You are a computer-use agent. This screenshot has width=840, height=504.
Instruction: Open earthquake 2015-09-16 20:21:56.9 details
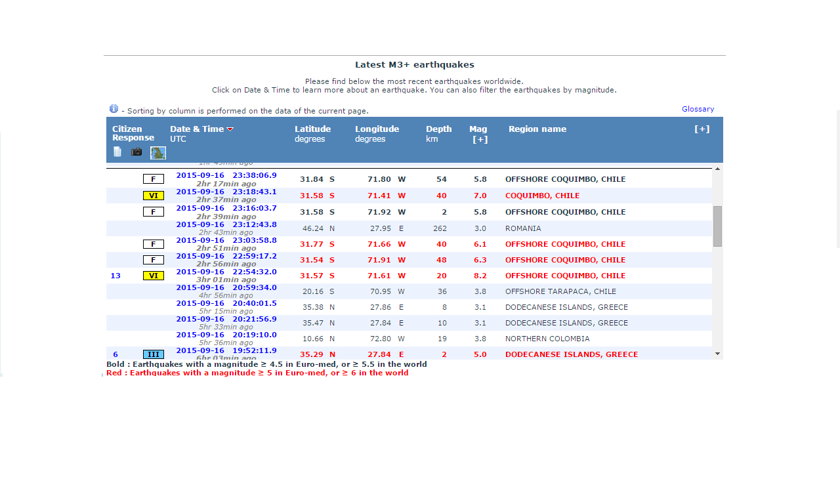coord(226,319)
